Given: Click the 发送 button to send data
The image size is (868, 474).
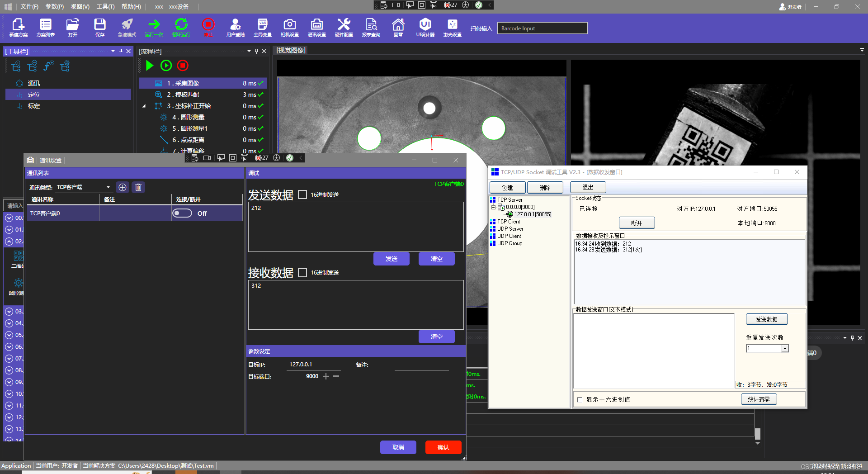Looking at the screenshot, I should [391, 259].
